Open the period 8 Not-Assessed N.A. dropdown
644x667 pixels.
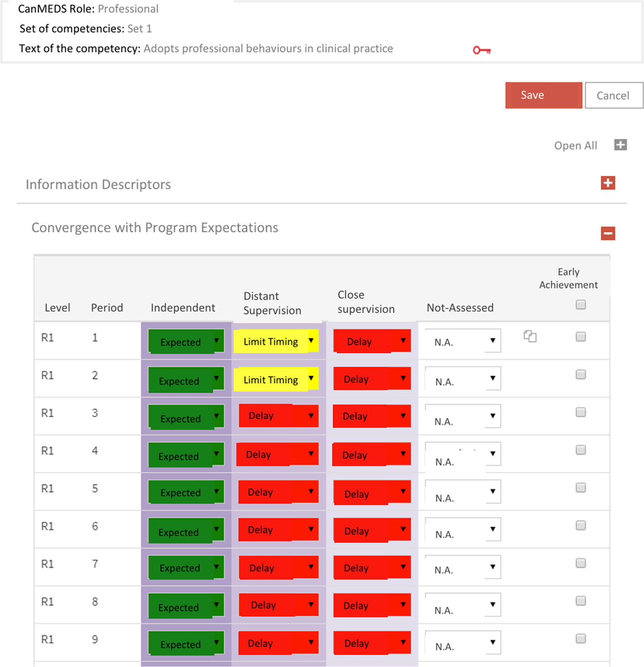pyautogui.click(x=463, y=605)
